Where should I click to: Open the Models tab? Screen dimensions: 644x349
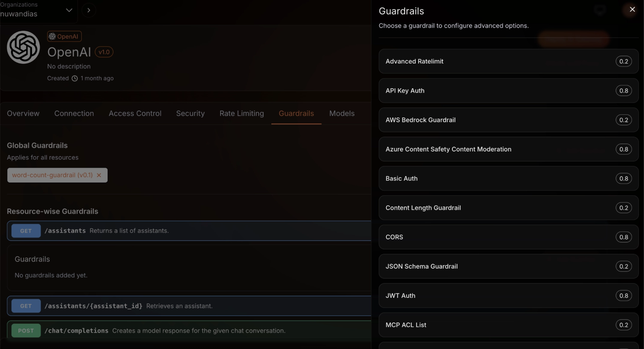pyautogui.click(x=341, y=113)
